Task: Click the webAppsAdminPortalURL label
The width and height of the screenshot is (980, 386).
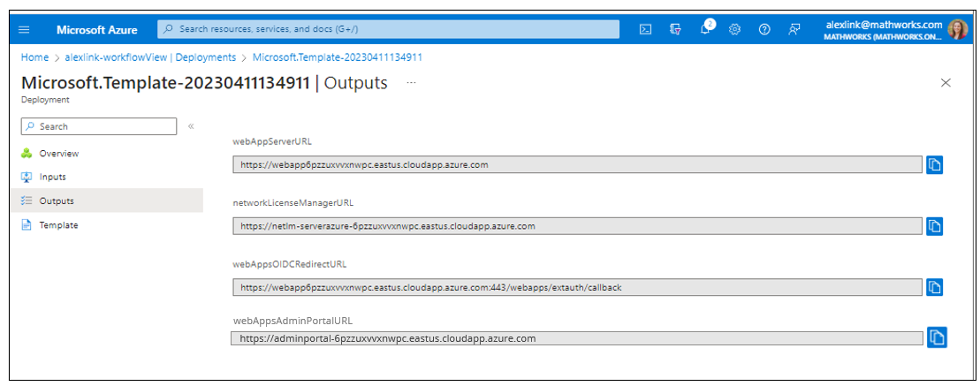Action: (x=292, y=321)
